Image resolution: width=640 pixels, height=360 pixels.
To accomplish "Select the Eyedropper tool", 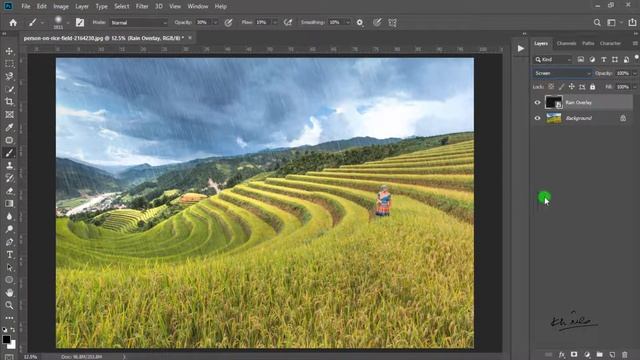I will pyautogui.click(x=9, y=127).
